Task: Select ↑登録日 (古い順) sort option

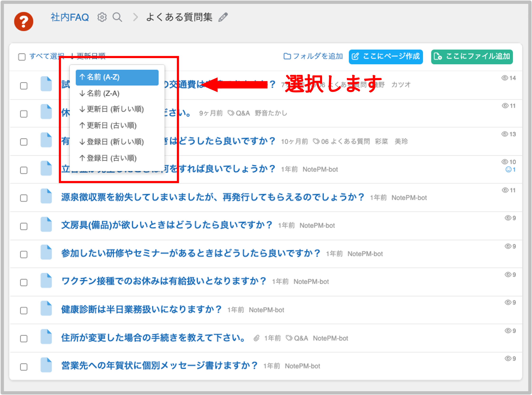Action: [108, 158]
